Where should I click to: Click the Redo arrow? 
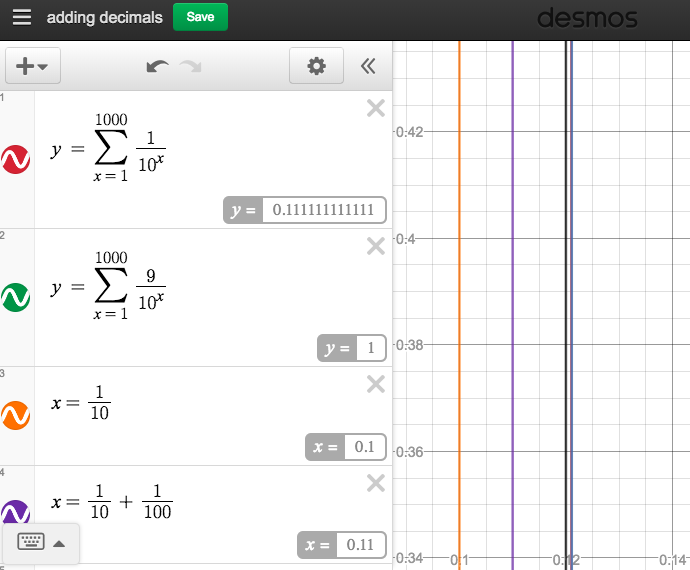[191, 66]
